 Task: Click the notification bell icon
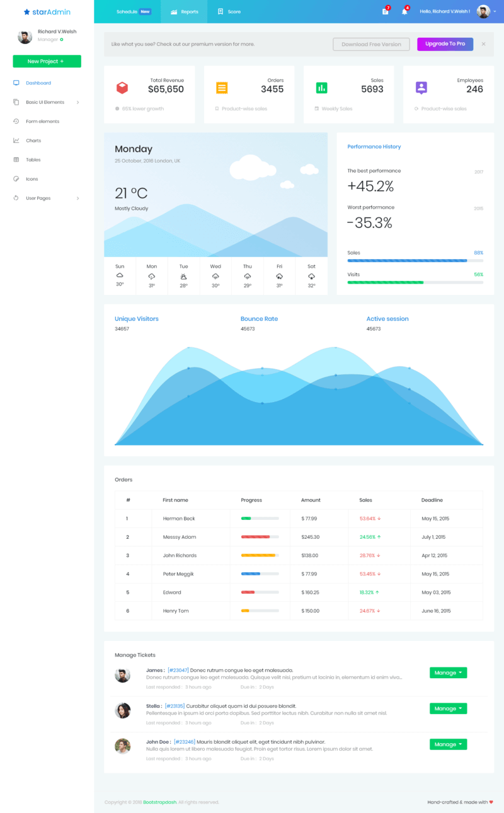[404, 11]
